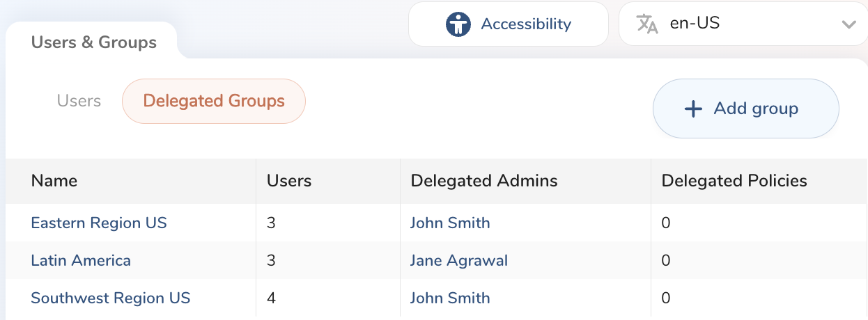Expand the en-US language dropdown chevron
Screen dimensions: 868x320
[x=848, y=24]
